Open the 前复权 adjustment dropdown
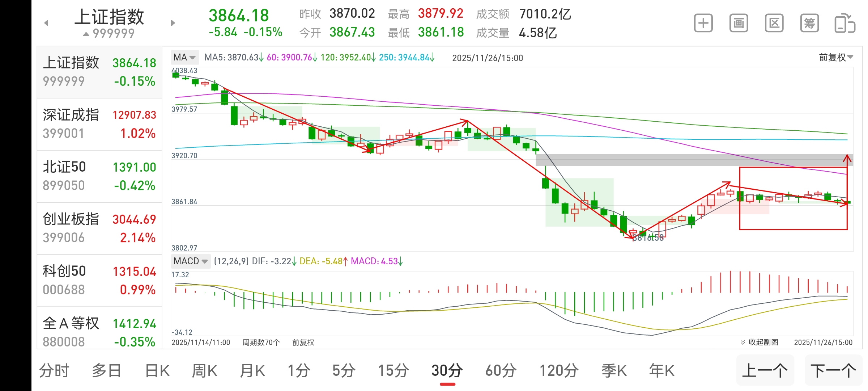The width and height of the screenshot is (868, 391). tap(836, 57)
